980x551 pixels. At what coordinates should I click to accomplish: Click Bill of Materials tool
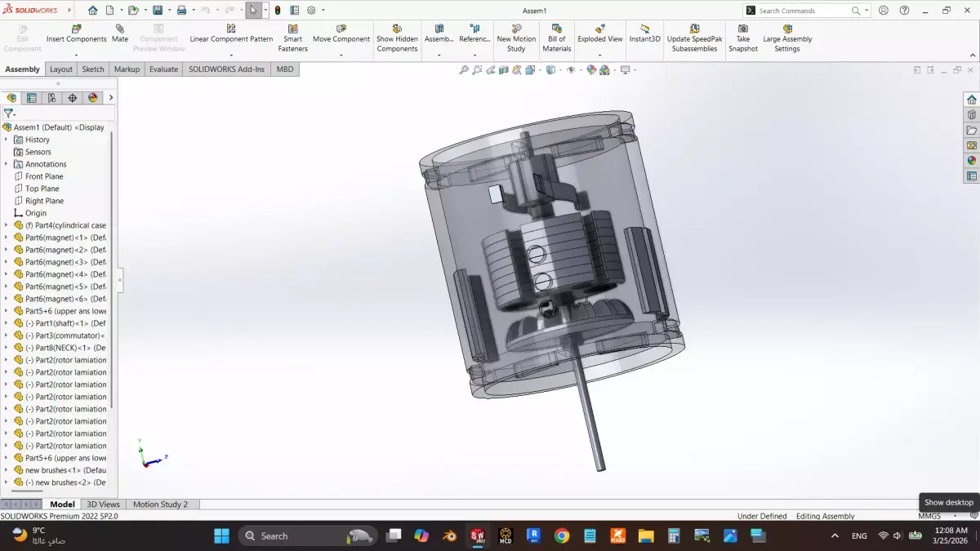pyautogui.click(x=557, y=38)
